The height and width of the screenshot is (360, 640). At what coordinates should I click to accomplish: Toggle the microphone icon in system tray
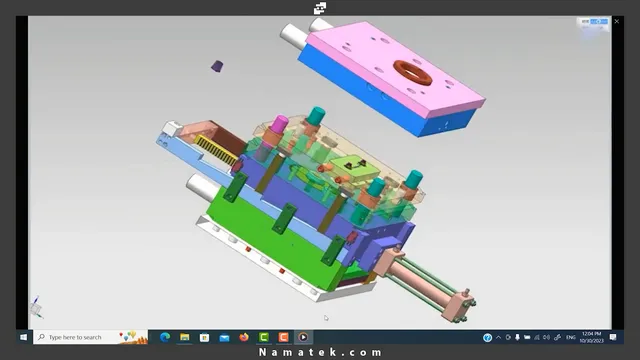coord(517,337)
